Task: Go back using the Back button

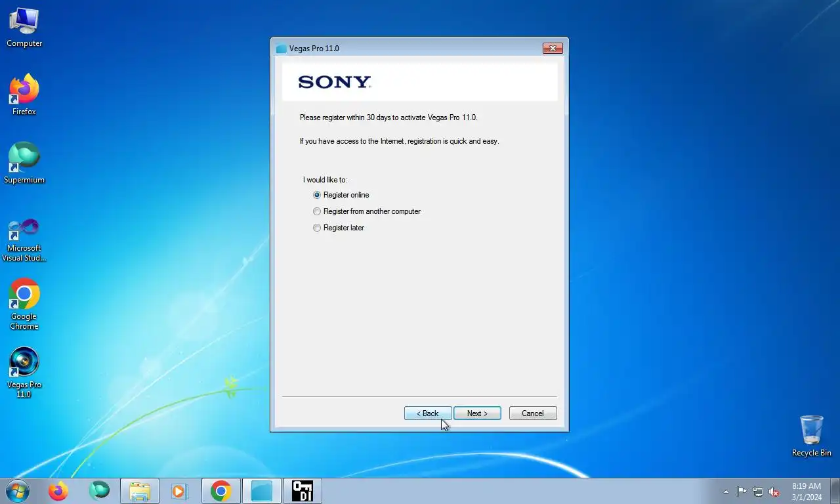Action: click(428, 413)
